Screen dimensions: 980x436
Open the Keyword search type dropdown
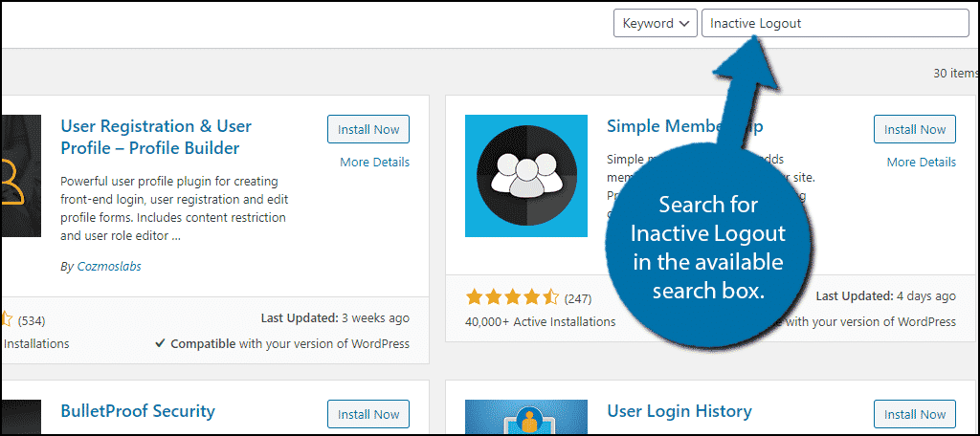coord(656,24)
